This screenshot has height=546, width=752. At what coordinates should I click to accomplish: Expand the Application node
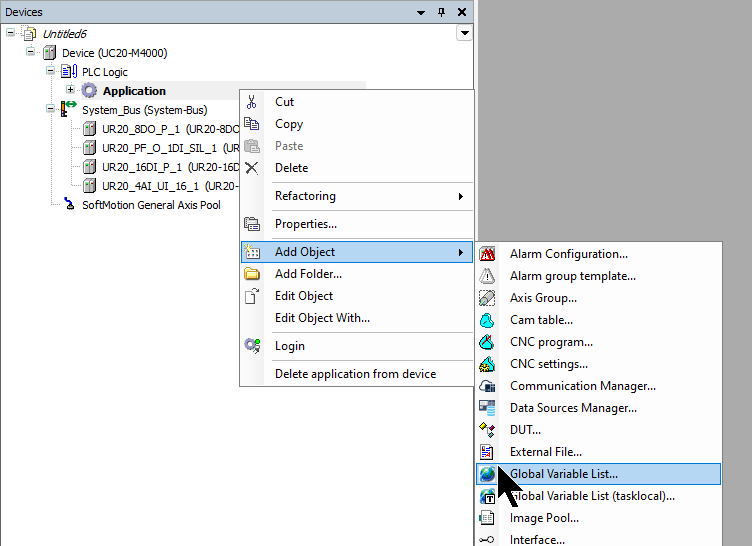coord(70,89)
